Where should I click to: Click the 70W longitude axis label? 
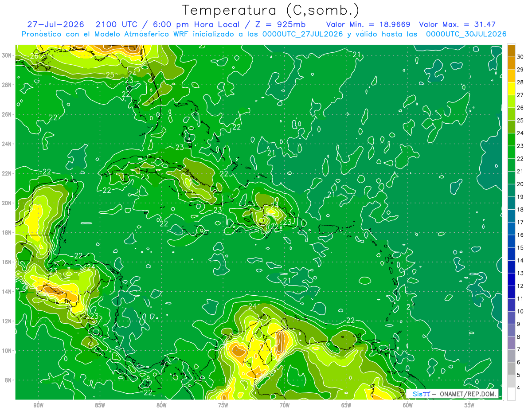coord(285,405)
